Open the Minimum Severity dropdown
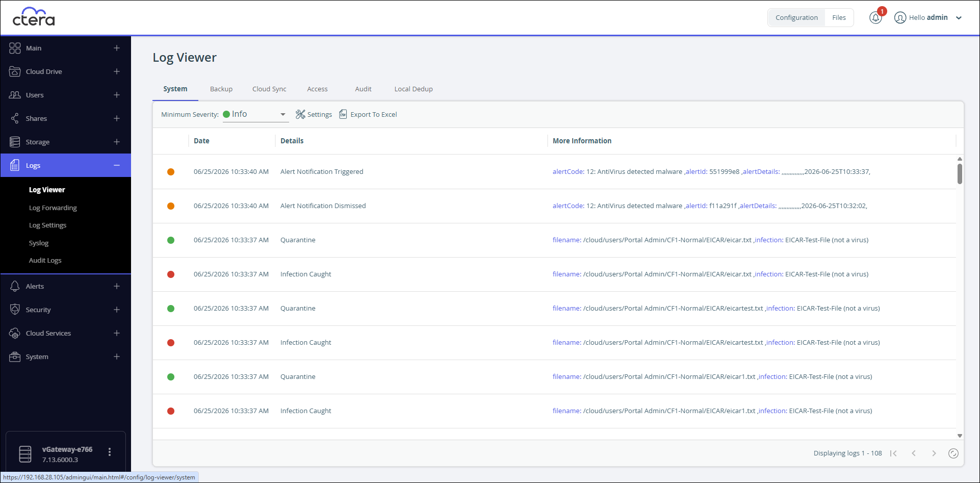 [x=255, y=114]
